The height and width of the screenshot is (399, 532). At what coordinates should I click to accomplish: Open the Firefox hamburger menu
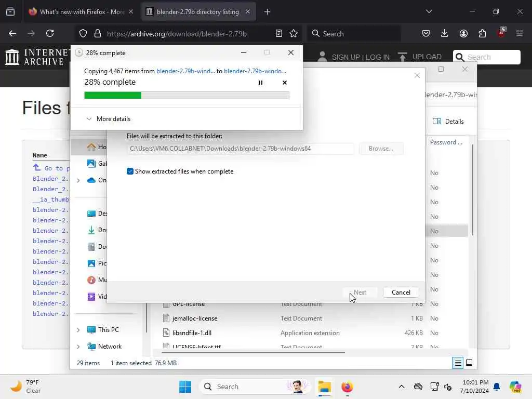tap(520, 33)
